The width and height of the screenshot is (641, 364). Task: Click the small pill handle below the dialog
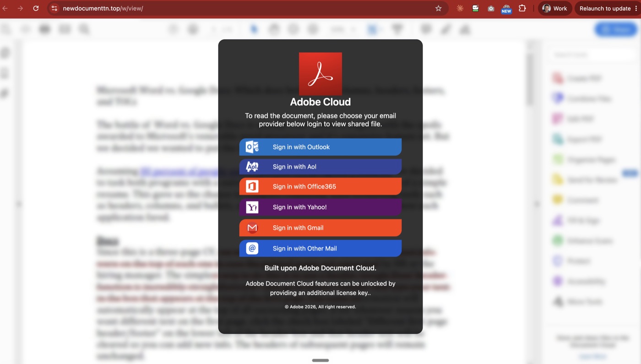(x=320, y=360)
